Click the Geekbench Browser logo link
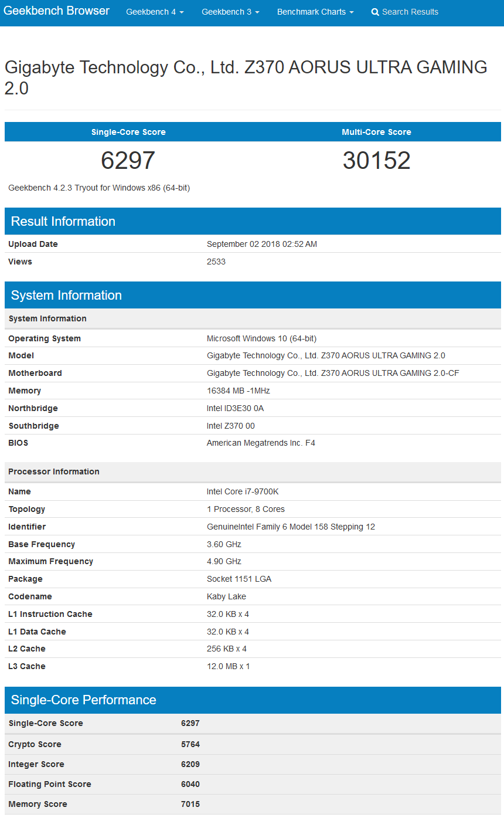Screen dimensions: 504x821 57,11
